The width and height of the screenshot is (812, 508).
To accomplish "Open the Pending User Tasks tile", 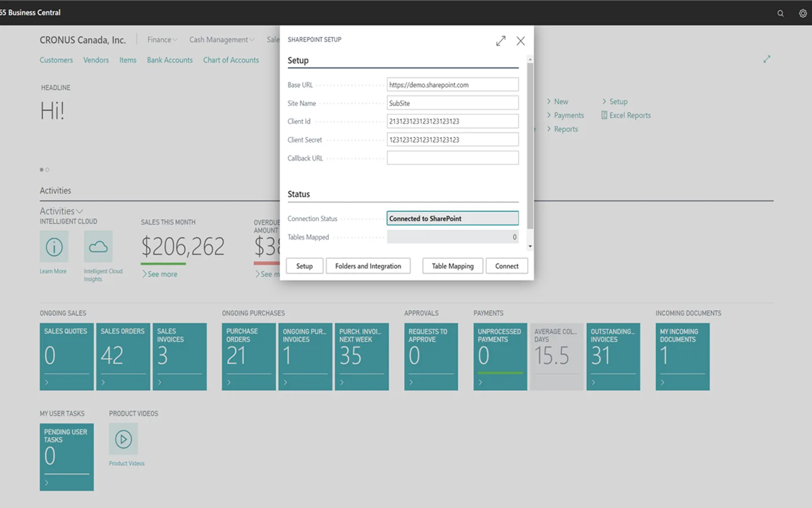I will (x=66, y=457).
